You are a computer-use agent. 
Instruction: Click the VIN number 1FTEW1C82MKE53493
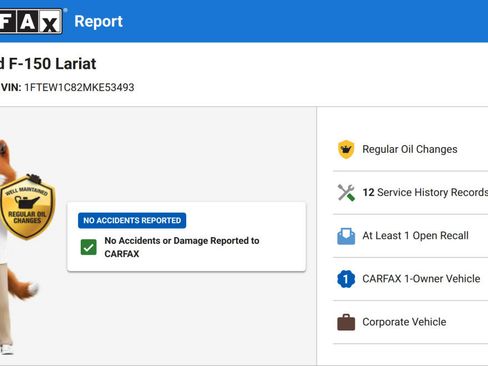(79, 87)
